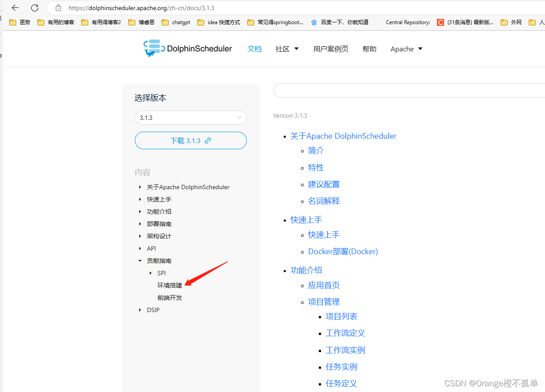The image size is (545, 392).
Task: Open the 建议配置 link
Action: pyautogui.click(x=324, y=184)
